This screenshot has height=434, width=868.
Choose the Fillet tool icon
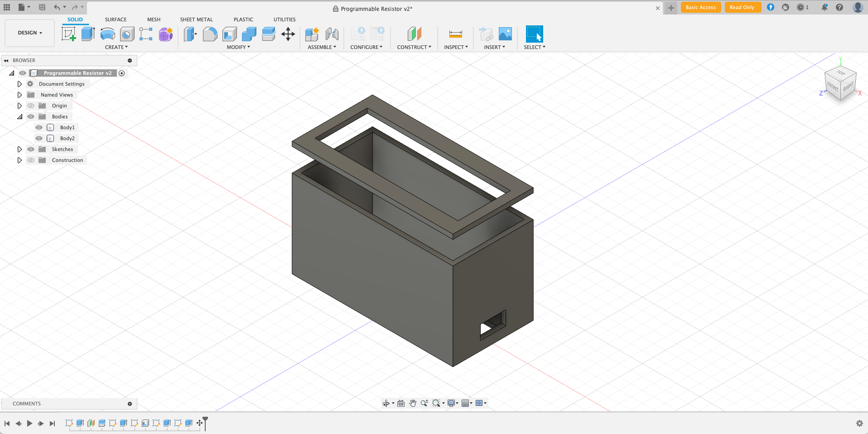(x=210, y=34)
